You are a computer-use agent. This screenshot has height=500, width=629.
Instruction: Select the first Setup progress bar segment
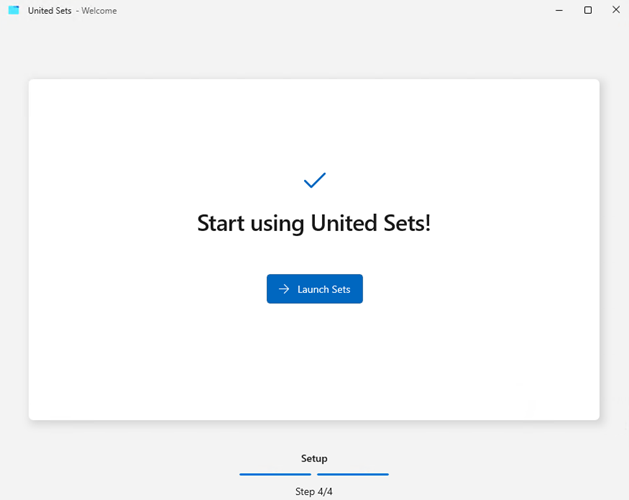click(x=275, y=474)
